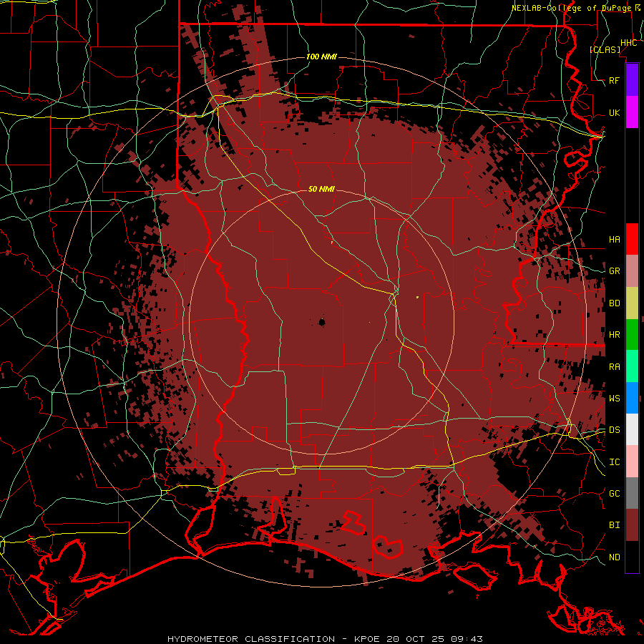This screenshot has height=644, width=644.
Task: Click the 20 OCT 25 date text
Action: pos(415,639)
